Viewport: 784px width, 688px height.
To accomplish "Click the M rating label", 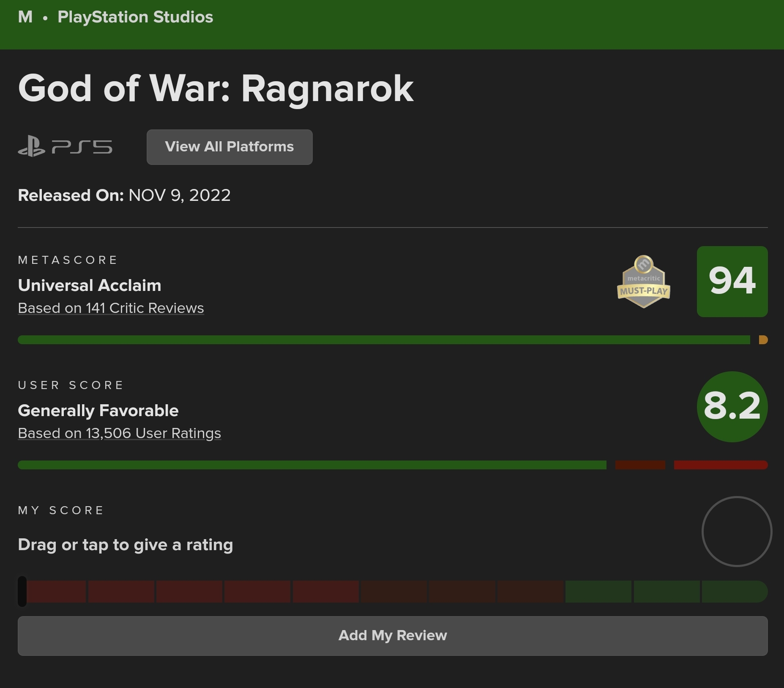I will click(x=25, y=17).
